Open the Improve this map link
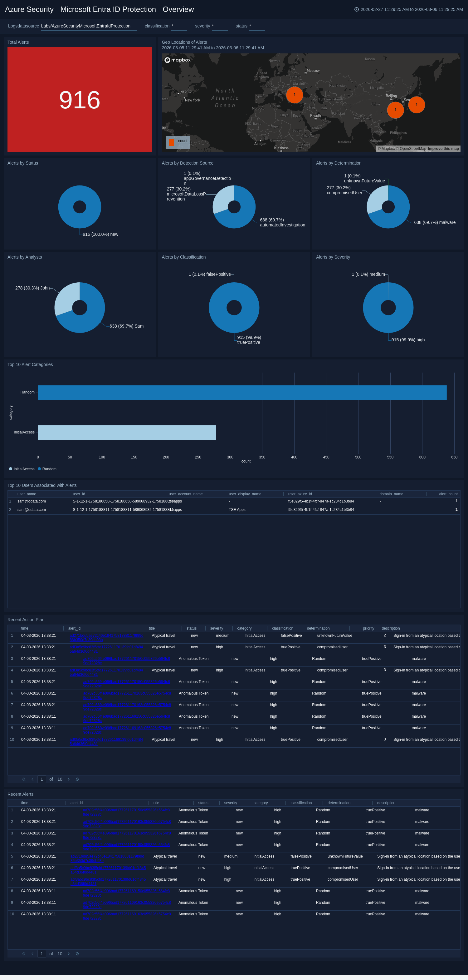 [x=443, y=149]
